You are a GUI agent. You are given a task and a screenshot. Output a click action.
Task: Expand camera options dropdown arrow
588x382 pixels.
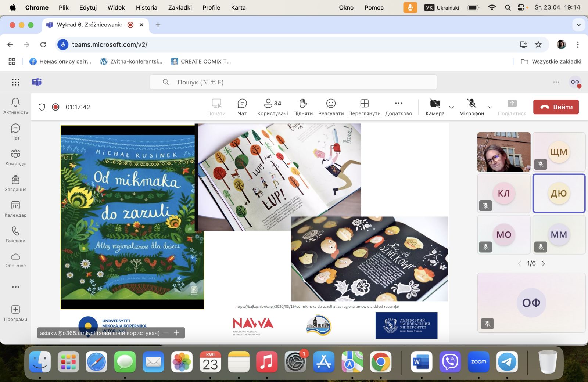point(452,107)
